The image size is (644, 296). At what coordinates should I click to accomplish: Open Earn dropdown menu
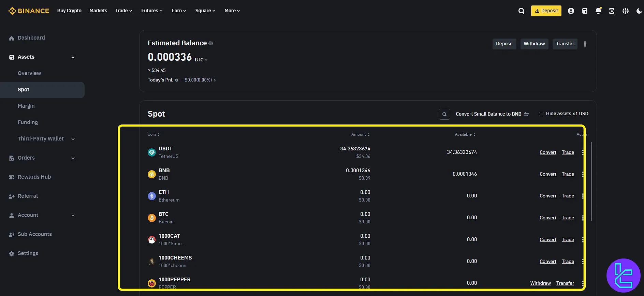(x=179, y=11)
